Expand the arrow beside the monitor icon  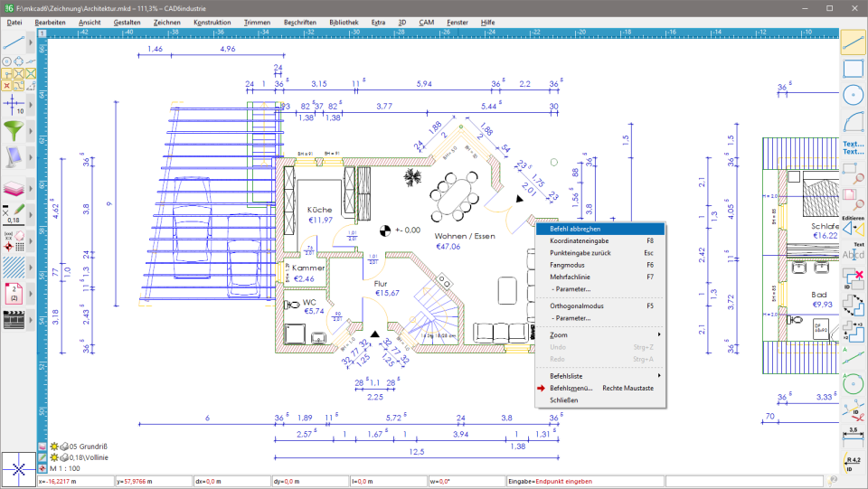click(x=31, y=157)
